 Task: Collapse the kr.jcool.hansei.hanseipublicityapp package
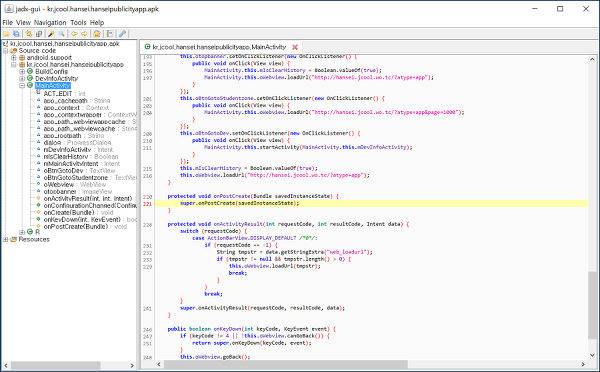tap(14, 65)
